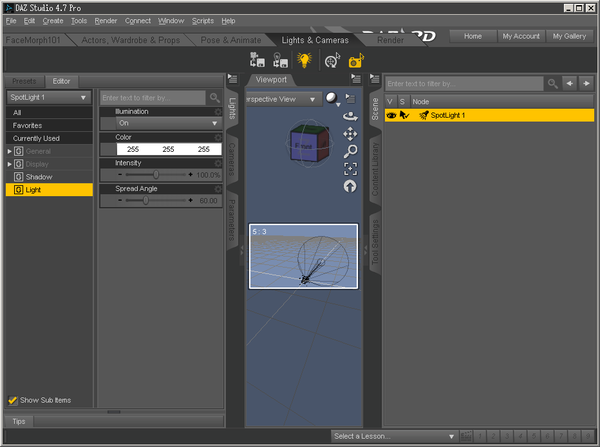The width and height of the screenshot is (600, 447).
Task: Open the Render menu
Action: [x=106, y=21]
